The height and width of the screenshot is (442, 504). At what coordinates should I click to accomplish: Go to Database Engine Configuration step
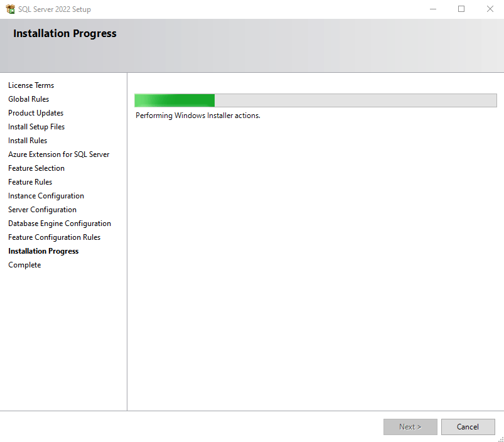pyautogui.click(x=60, y=224)
